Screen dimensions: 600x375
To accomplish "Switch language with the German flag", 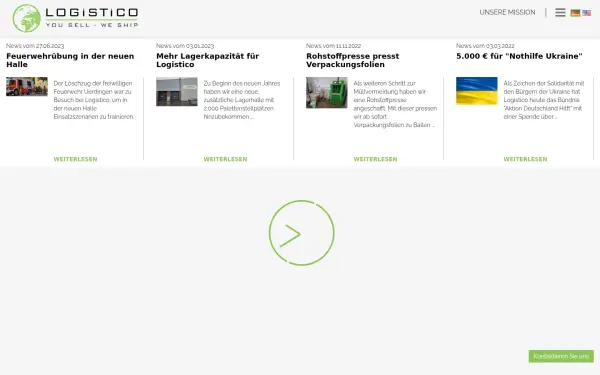I will pos(575,13).
